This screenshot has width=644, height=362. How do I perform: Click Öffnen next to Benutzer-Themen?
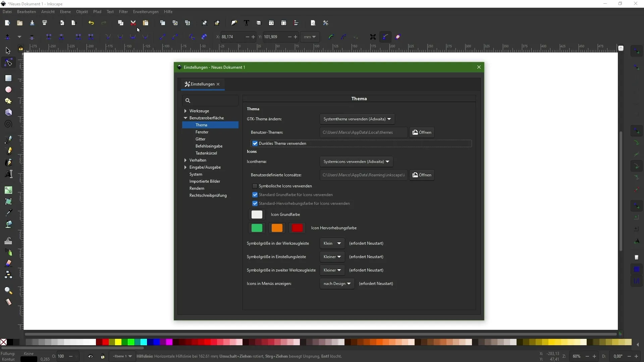coord(422,132)
